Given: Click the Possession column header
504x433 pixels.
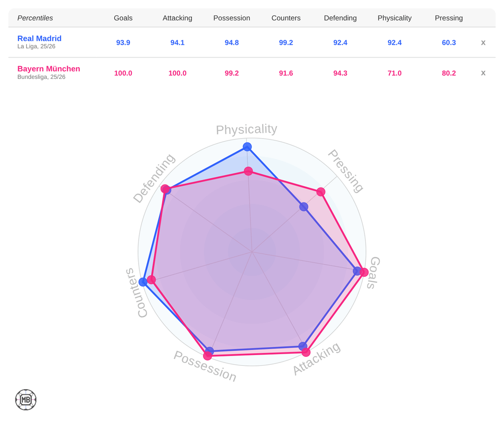Looking at the screenshot, I should tap(231, 18).
